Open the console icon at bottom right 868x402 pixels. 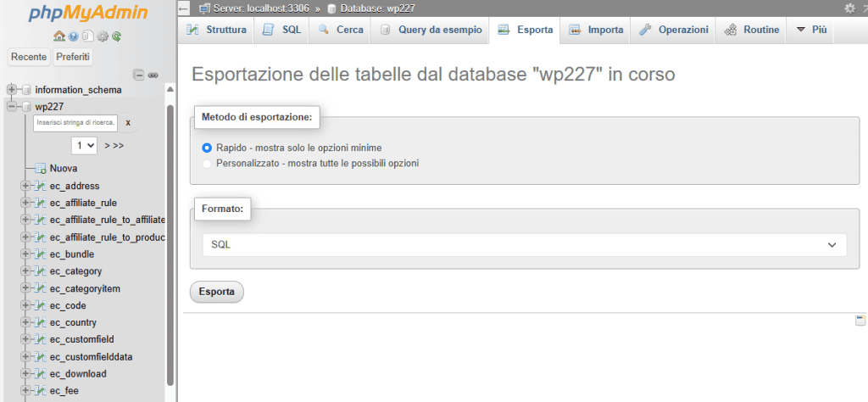click(x=860, y=320)
